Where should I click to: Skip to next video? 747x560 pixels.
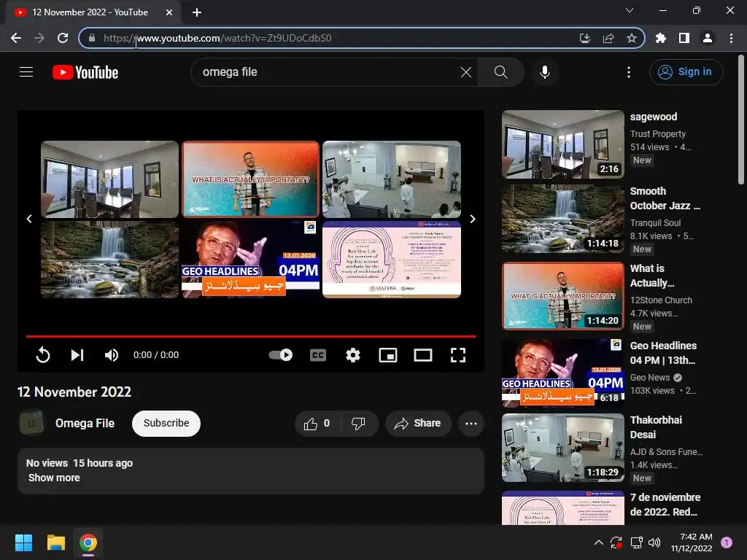pyautogui.click(x=77, y=355)
